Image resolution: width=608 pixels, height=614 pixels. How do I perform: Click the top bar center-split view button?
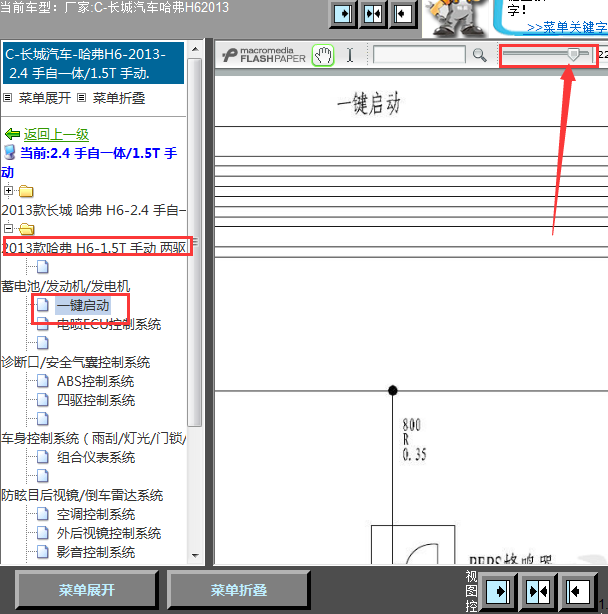[373, 14]
